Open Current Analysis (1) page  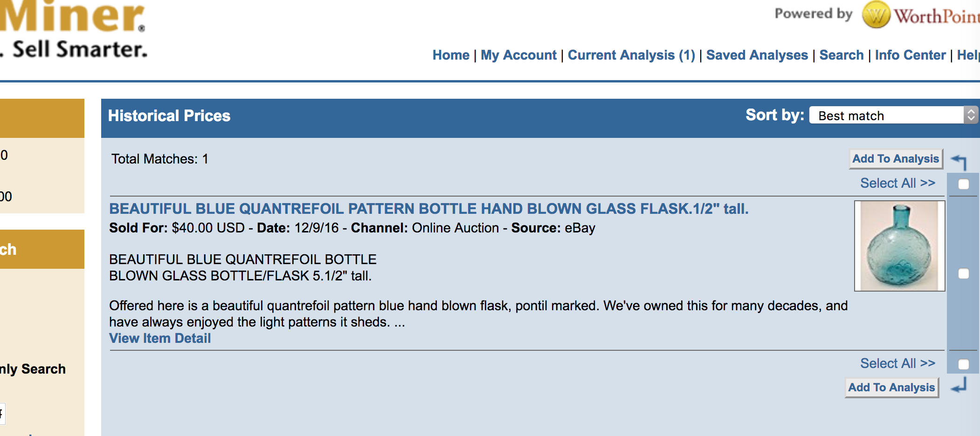coord(631,55)
